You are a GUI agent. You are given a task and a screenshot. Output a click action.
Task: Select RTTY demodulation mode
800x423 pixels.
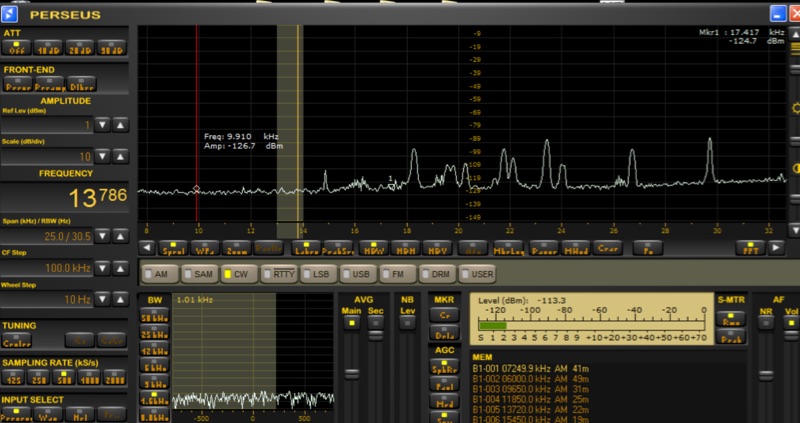tap(279, 274)
